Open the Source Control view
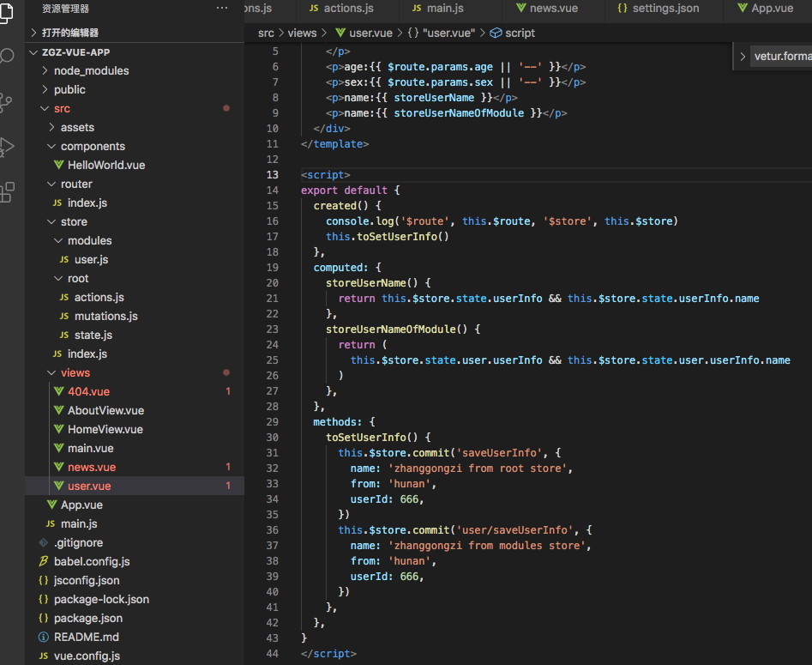This screenshot has width=812, height=665. click(x=7, y=102)
